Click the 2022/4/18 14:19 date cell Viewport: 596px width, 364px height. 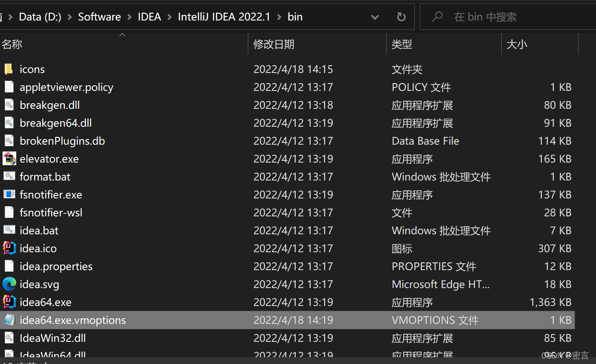pos(293,320)
